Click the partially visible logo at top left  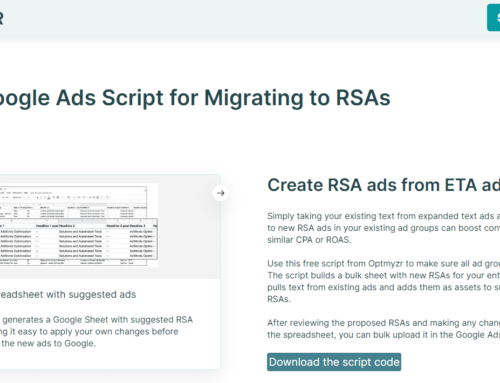tap(1, 18)
